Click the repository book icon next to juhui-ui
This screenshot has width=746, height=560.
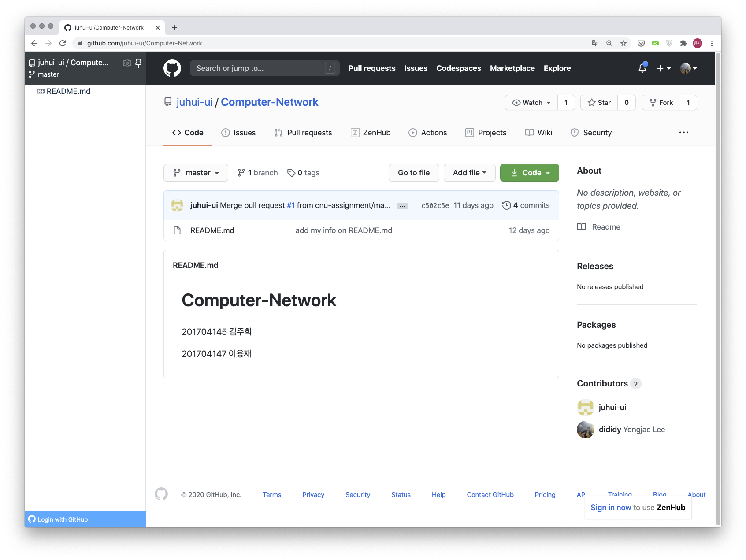coord(167,102)
